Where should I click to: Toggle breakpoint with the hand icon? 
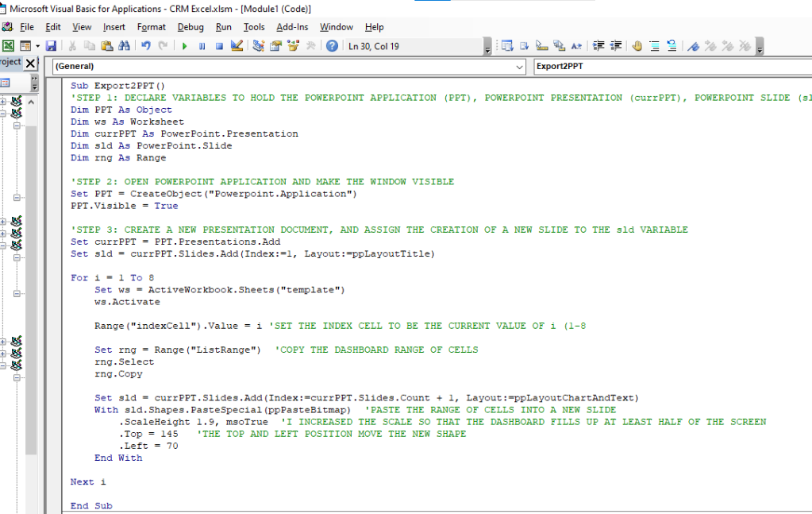(637, 46)
